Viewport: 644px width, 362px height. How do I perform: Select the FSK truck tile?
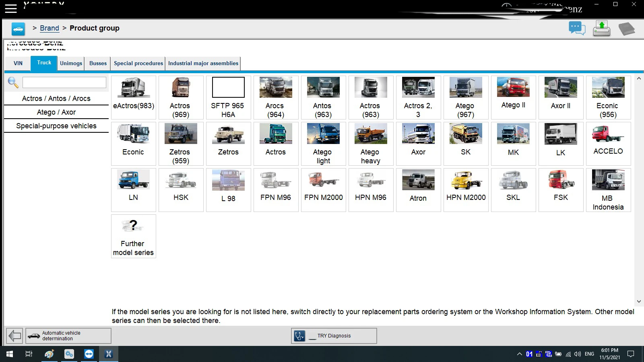pyautogui.click(x=561, y=190)
